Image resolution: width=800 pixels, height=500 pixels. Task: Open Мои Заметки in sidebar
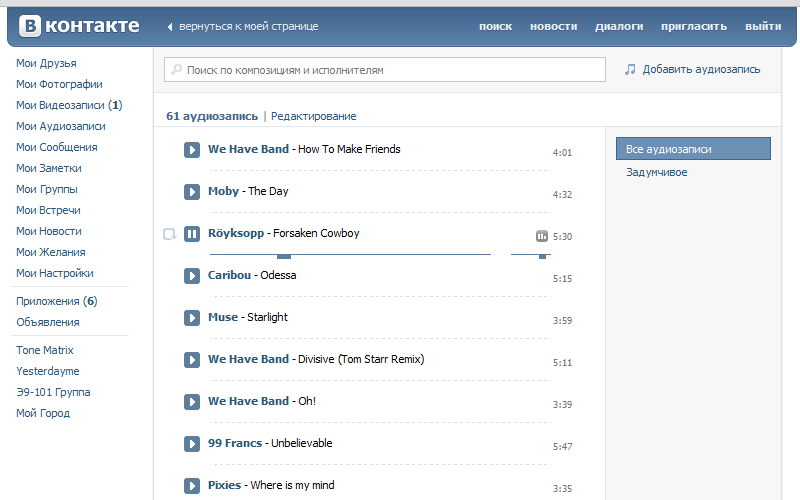[48, 168]
